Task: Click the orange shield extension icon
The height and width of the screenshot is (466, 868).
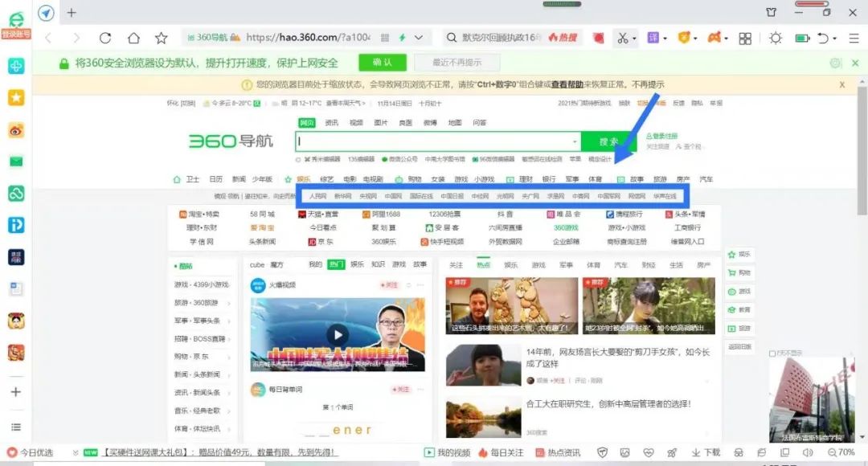Action: coord(684,38)
